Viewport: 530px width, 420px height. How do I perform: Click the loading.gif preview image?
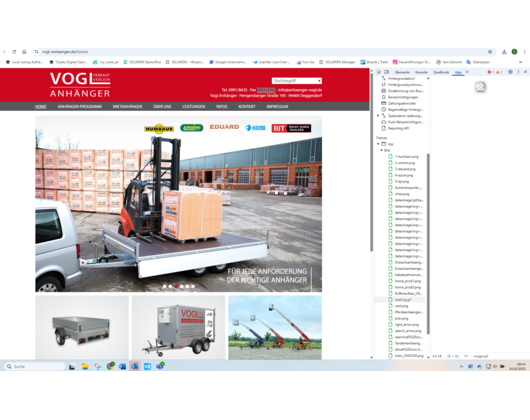tap(480, 87)
